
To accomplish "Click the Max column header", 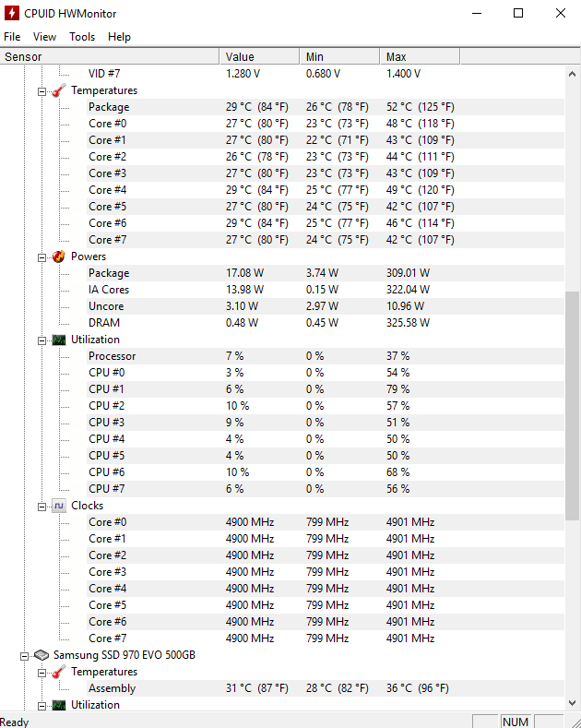I will click(x=420, y=56).
